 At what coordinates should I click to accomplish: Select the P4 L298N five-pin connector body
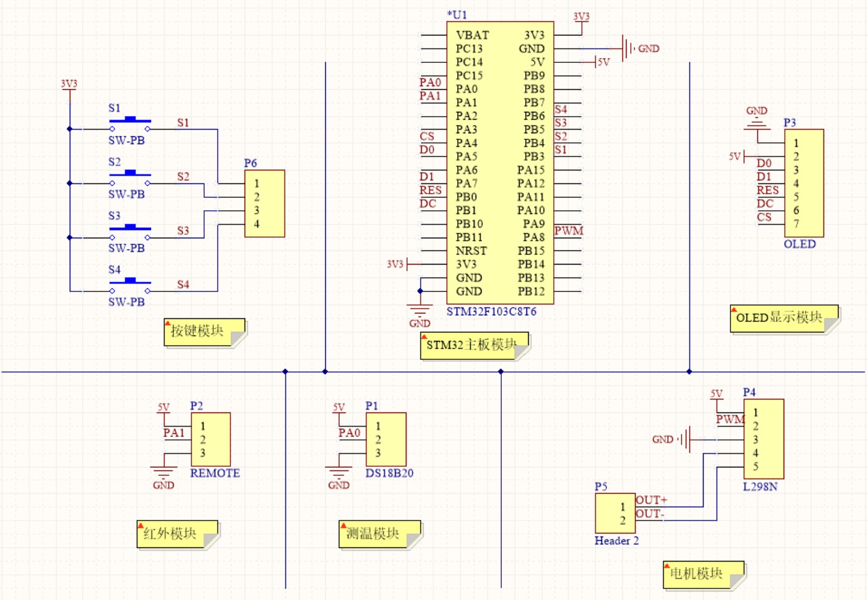click(x=763, y=439)
